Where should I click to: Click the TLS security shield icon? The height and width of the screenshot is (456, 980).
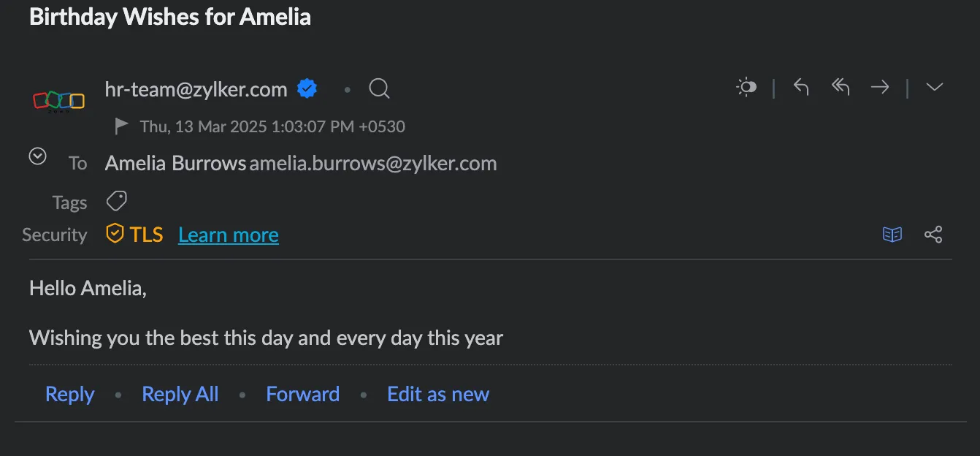pyautogui.click(x=115, y=234)
